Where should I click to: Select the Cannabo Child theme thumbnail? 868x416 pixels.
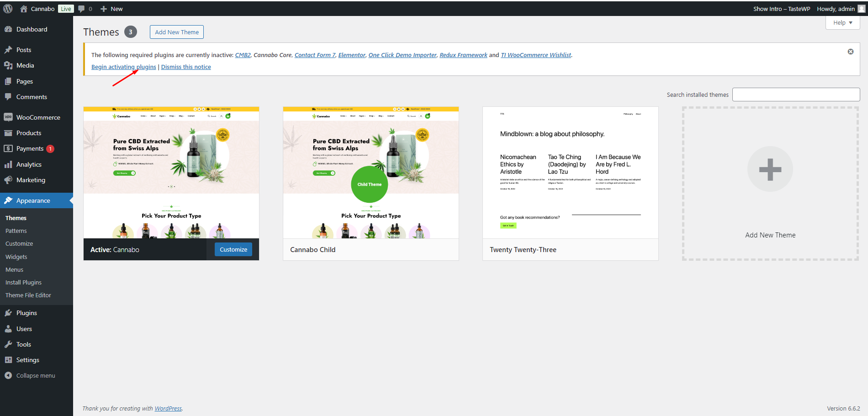click(x=371, y=173)
